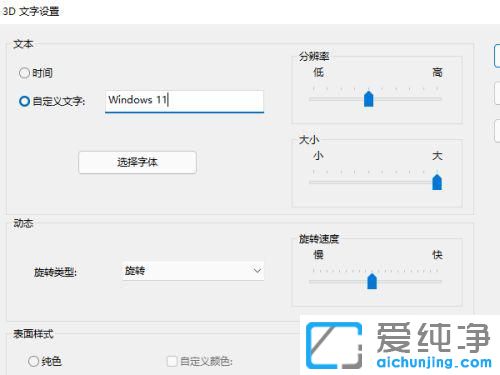Click the 低 label above resolution slider
The image size is (500, 375).
coord(318,72)
